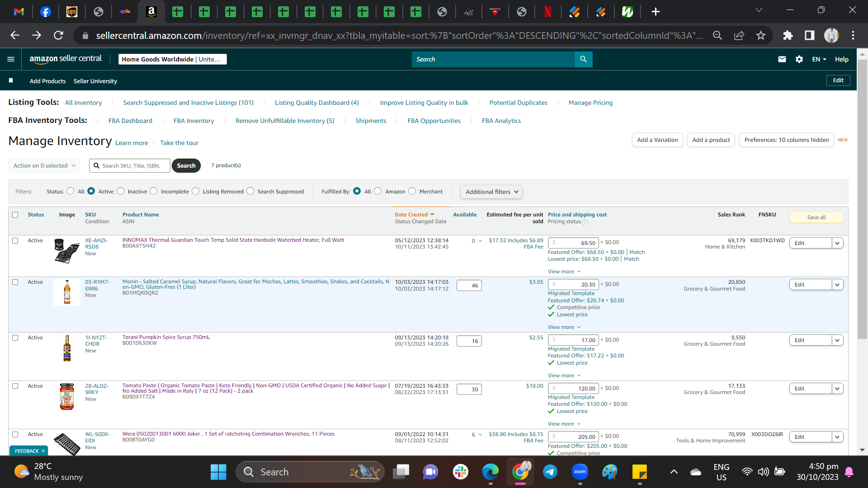Click the Add a product button
Viewport: 868px width, 488px height.
711,140
